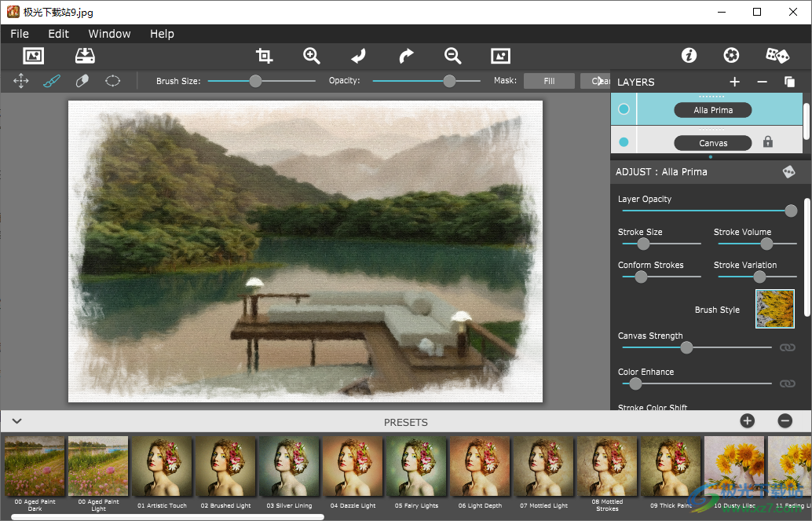Activate the Crop tool
The width and height of the screenshot is (812, 521).
(264, 56)
